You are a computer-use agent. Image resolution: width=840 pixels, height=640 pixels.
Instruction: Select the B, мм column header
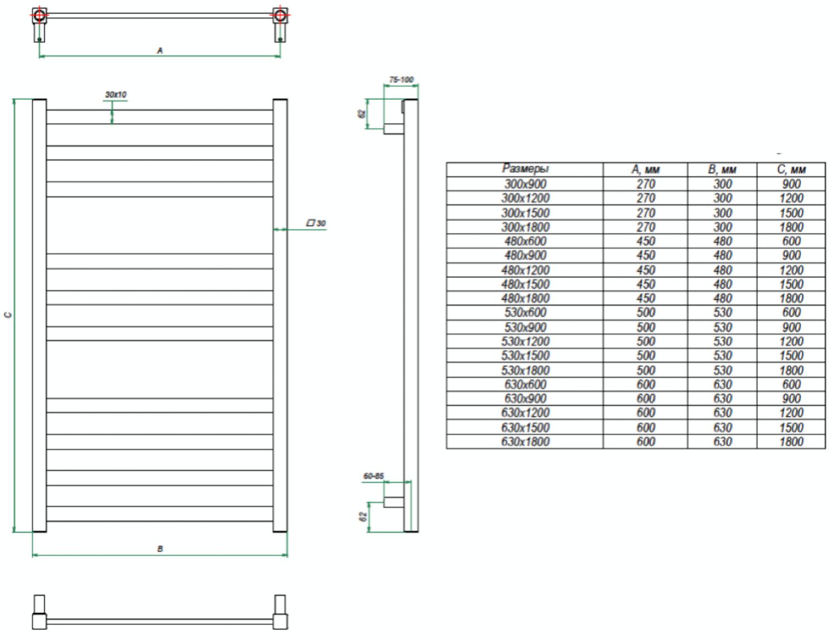[722, 170]
